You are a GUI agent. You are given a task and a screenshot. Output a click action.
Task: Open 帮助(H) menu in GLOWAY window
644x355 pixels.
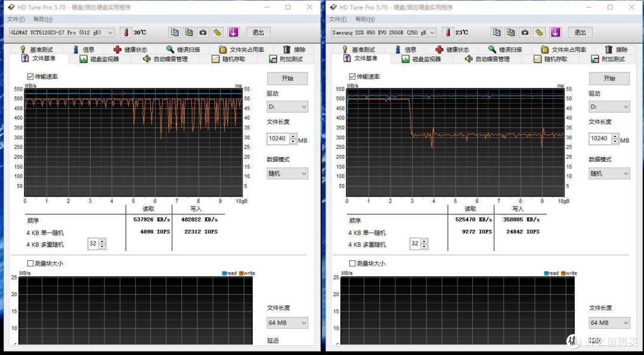coord(43,19)
